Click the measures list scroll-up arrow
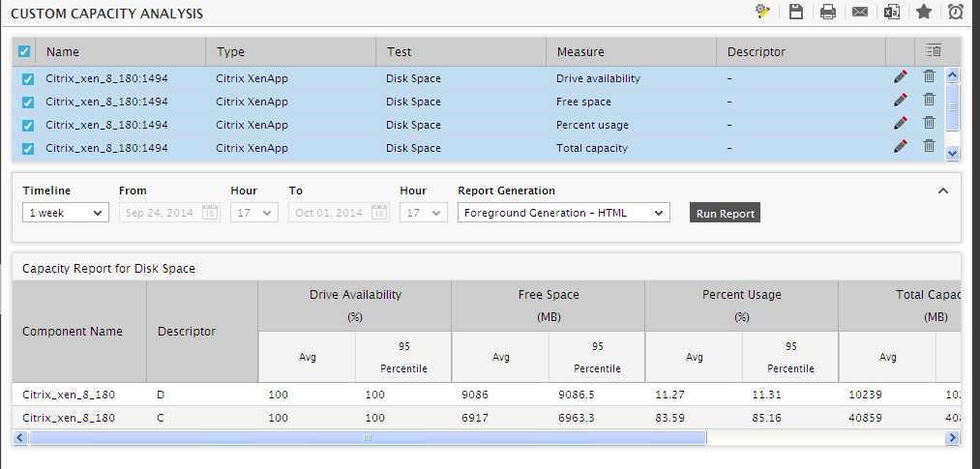 [953, 74]
